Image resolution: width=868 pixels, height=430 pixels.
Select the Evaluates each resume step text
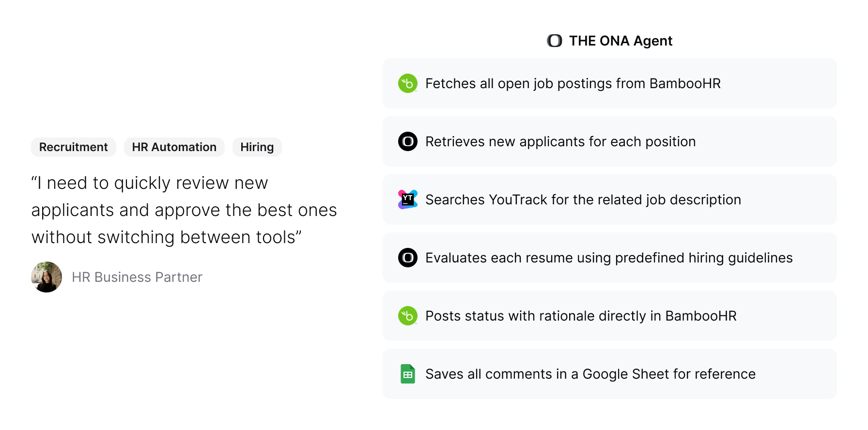(609, 258)
